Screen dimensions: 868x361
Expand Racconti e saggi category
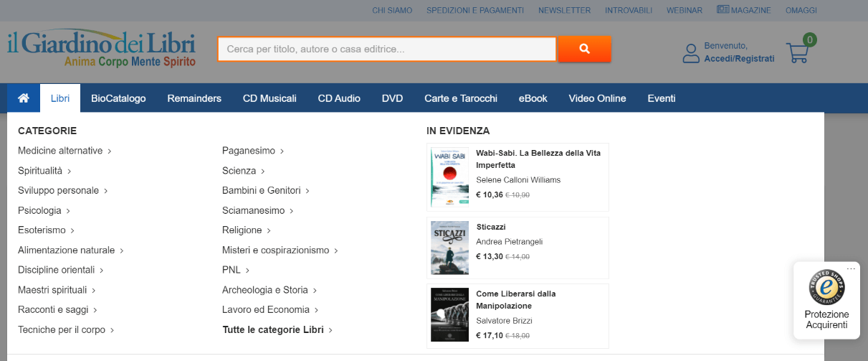pos(58,310)
